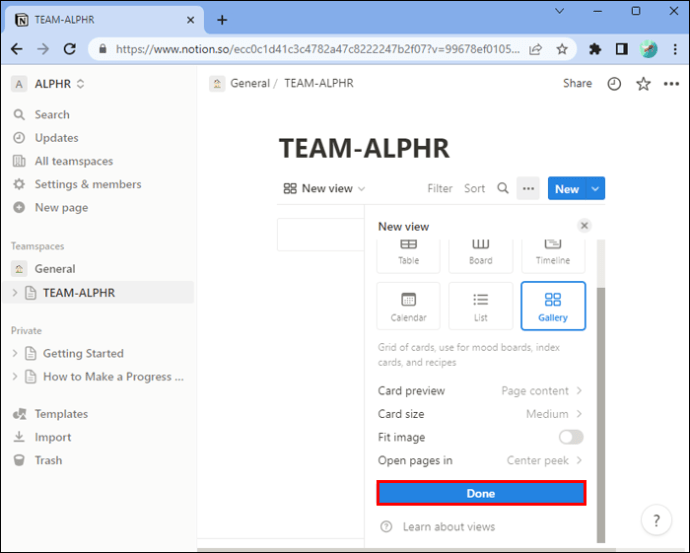Click the Search magnifier icon in the sidebar
The image size is (690, 553).
click(x=19, y=115)
